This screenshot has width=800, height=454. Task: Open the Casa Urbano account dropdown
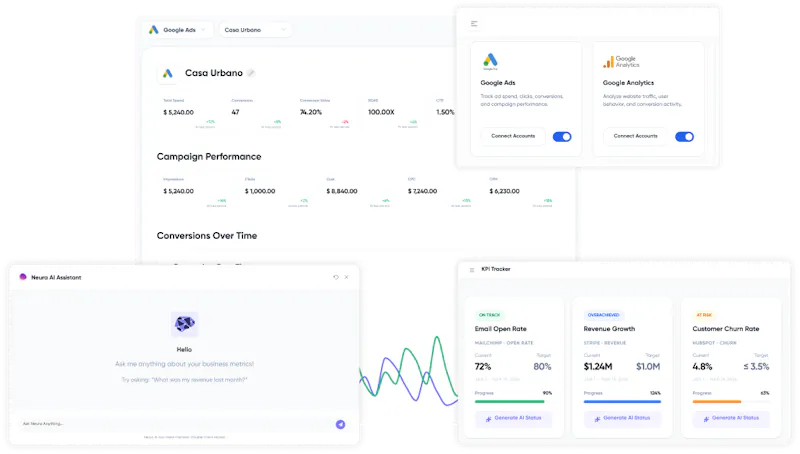pos(255,30)
